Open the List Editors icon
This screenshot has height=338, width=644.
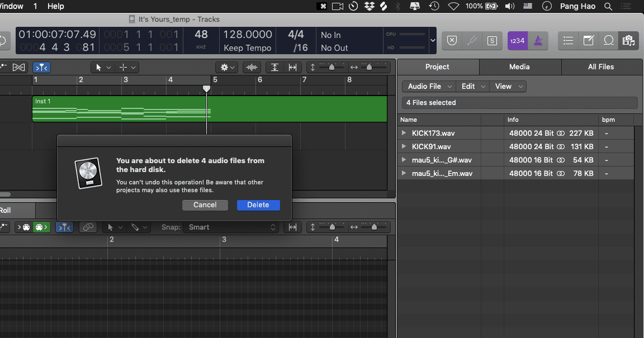point(569,40)
